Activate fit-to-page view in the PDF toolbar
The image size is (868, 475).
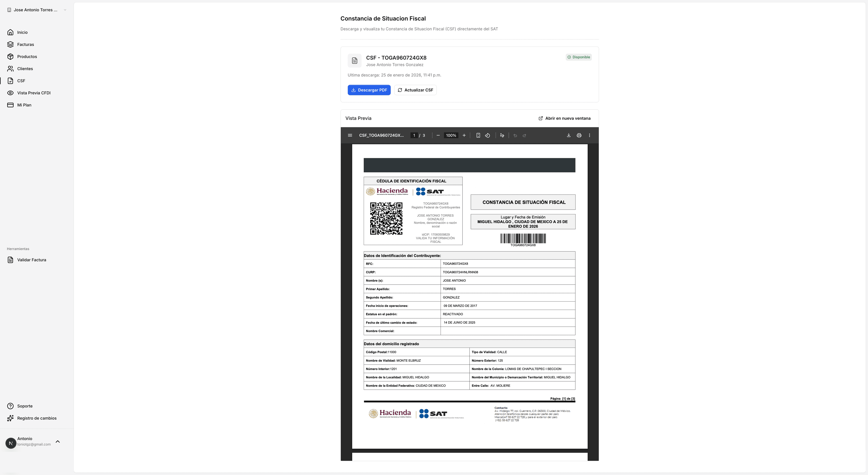[x=479, y=135]
